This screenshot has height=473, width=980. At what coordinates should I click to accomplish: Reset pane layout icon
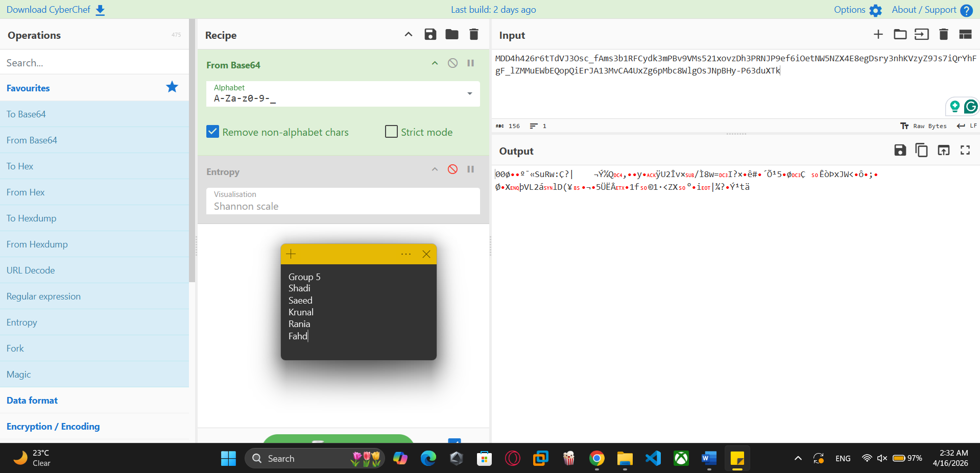965,34
